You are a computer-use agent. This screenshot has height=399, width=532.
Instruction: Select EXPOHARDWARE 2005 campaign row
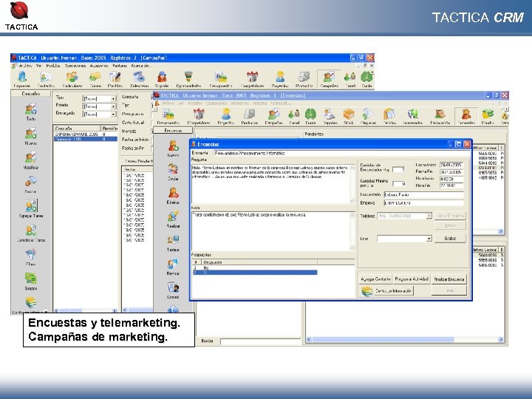pyautogui.click(x=86, y=134)
